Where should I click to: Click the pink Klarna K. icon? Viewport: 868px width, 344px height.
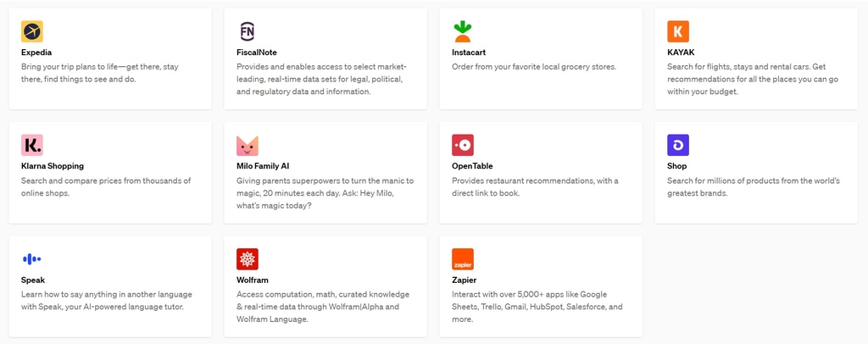(32, 145)
